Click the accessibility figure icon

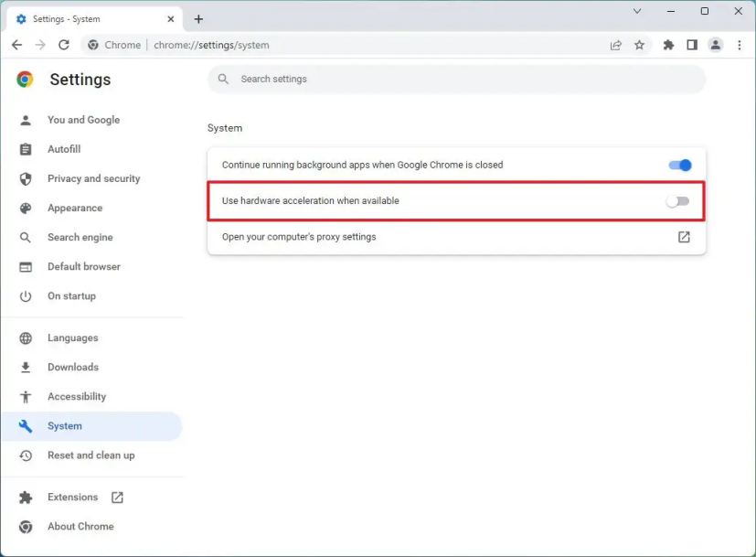[x=26, y=397]
